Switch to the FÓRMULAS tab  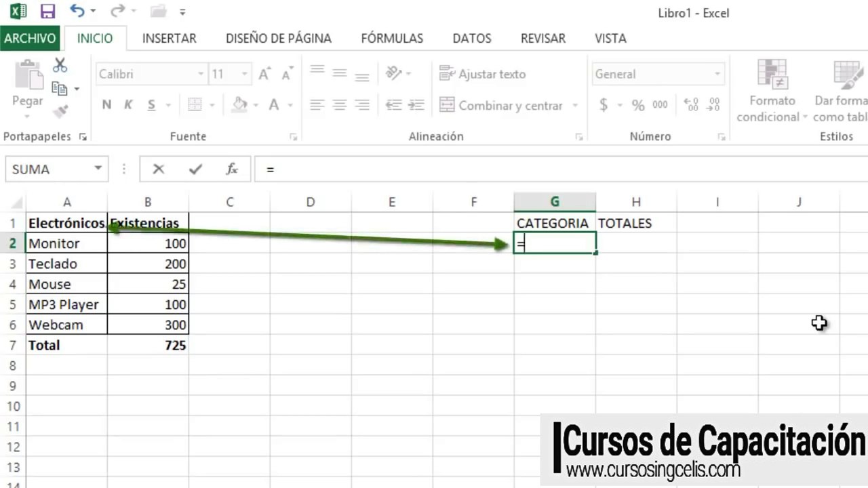(392, 39)
